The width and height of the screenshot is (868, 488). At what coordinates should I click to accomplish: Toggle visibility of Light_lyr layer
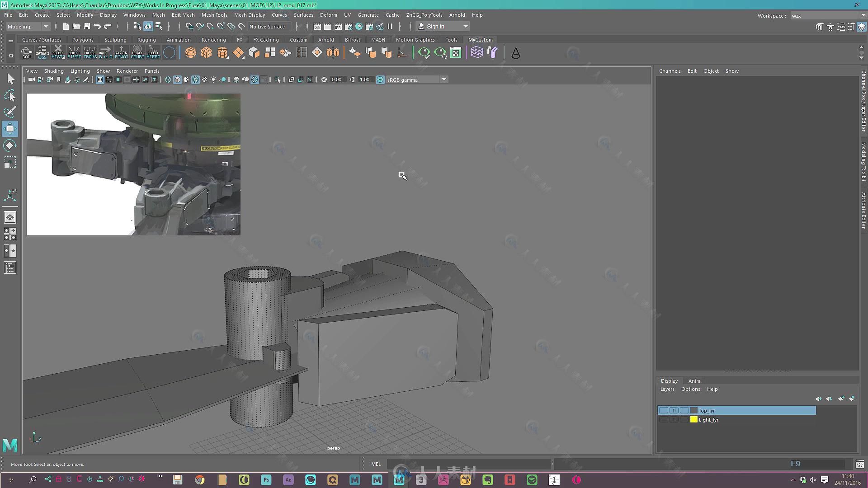tap(664, 419)
